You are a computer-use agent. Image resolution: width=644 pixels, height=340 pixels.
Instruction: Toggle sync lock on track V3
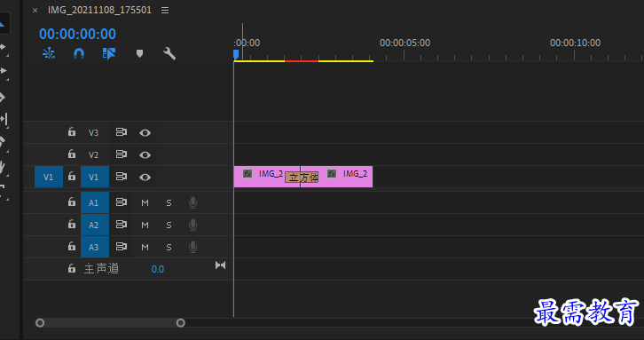click(x=122, y=132)
